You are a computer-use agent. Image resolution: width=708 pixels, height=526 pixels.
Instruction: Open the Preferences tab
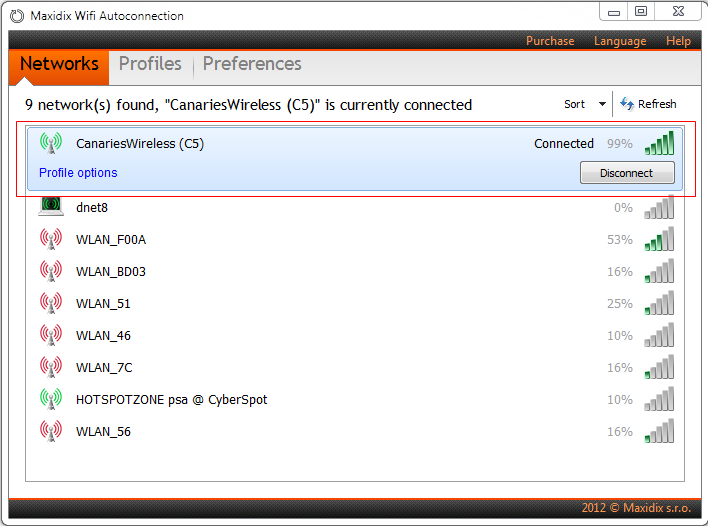(x=252, y=64)
